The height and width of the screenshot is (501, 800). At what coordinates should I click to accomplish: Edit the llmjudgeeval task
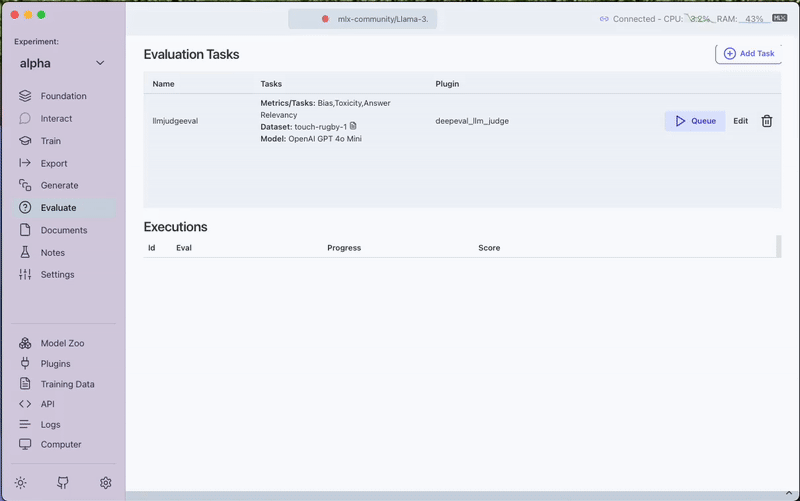pos(740,121)
